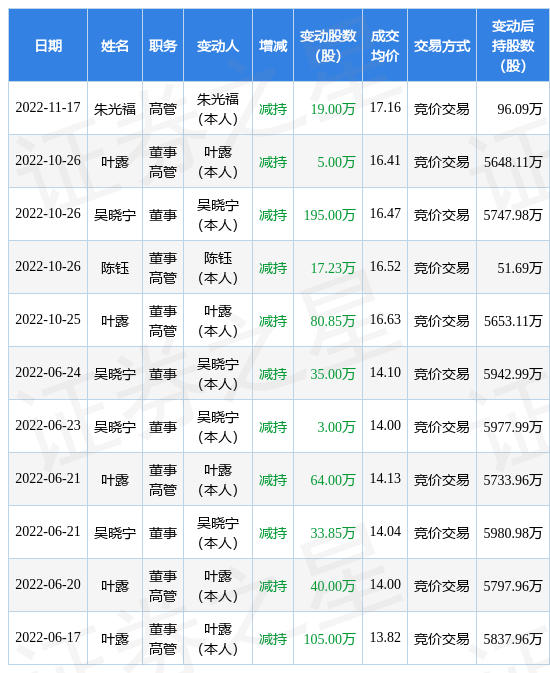Click the 5977.99万 holdings value

coord(513,427)
